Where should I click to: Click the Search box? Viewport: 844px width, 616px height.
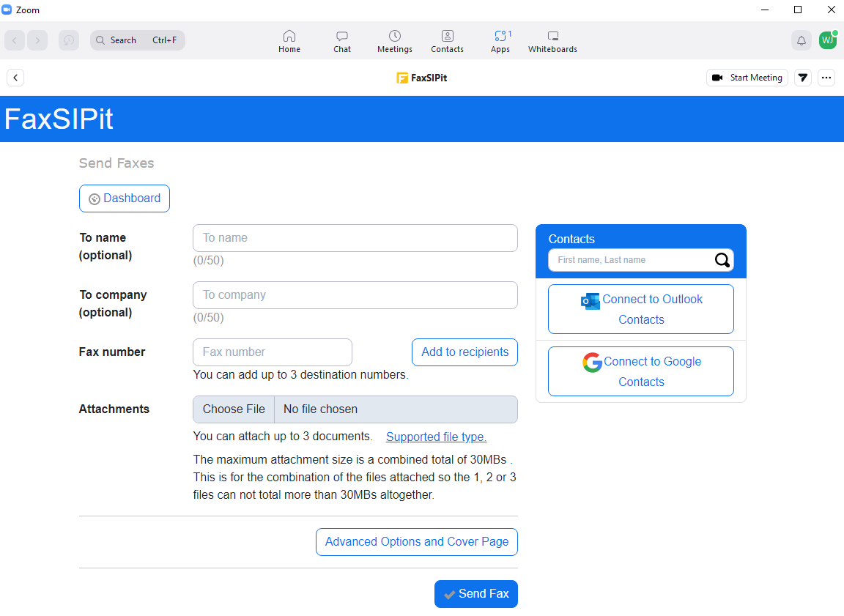point(138,40)
